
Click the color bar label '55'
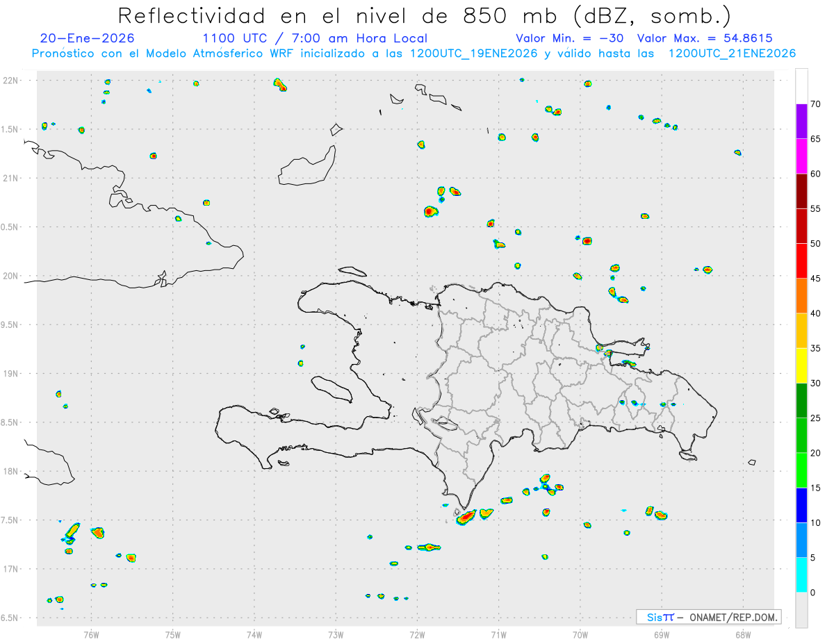815,209
